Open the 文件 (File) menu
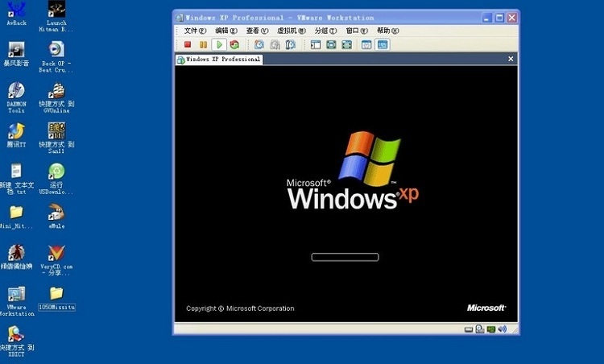This screenshot has height=364, width=604. click(194, 31)
